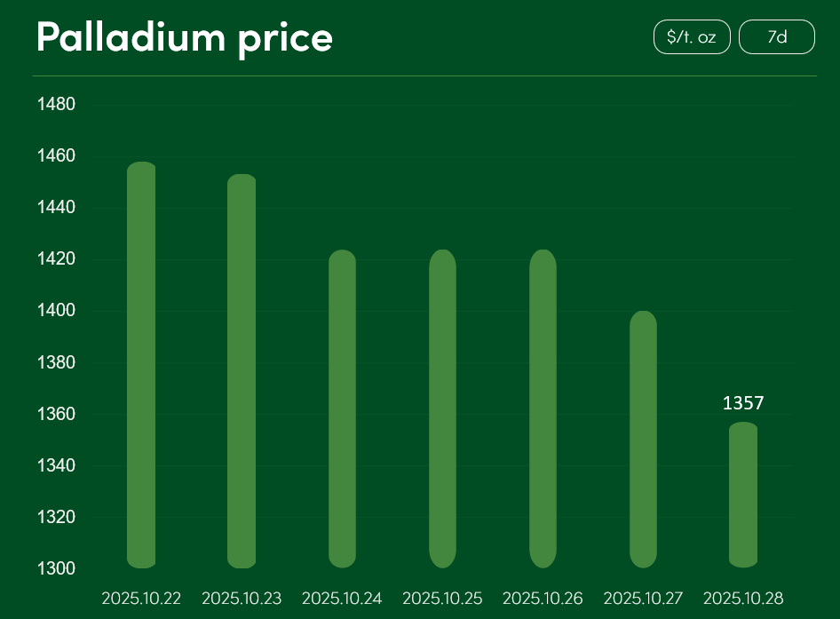Click the $/t. oz unit button
Image resolution: width=840 pixels, height=619 pixels.
point(692,37)
